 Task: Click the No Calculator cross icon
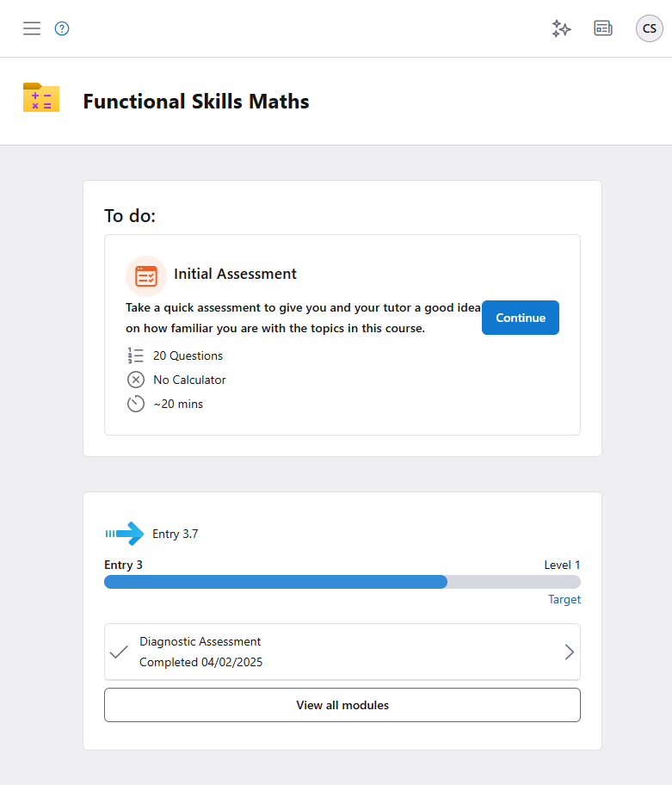coord(135,380)
